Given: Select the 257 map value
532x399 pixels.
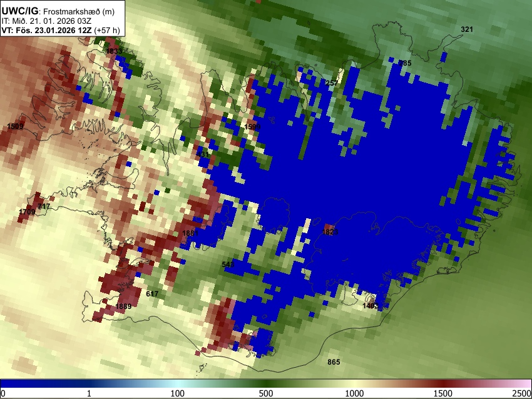Looking at the screenshot, I should (x=332, y=83).
